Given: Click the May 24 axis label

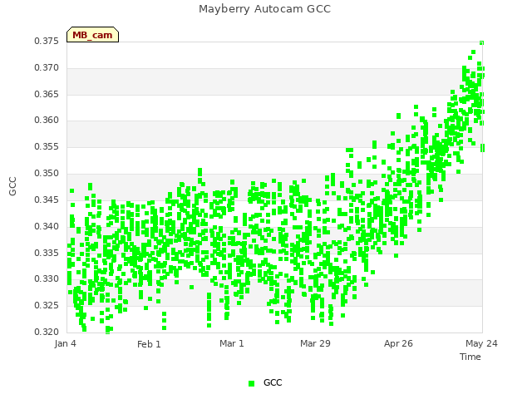Looking at the screenshot, I should coord(481,343).
